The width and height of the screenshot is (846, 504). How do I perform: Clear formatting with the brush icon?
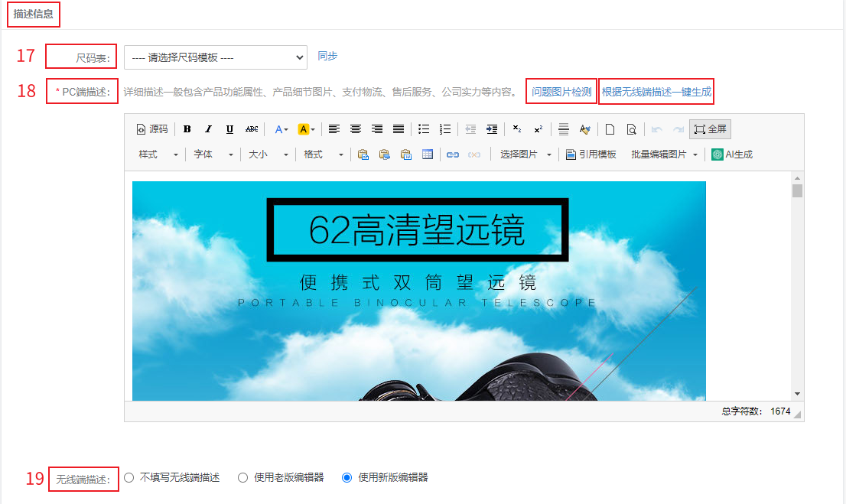[x=585, y=129]
